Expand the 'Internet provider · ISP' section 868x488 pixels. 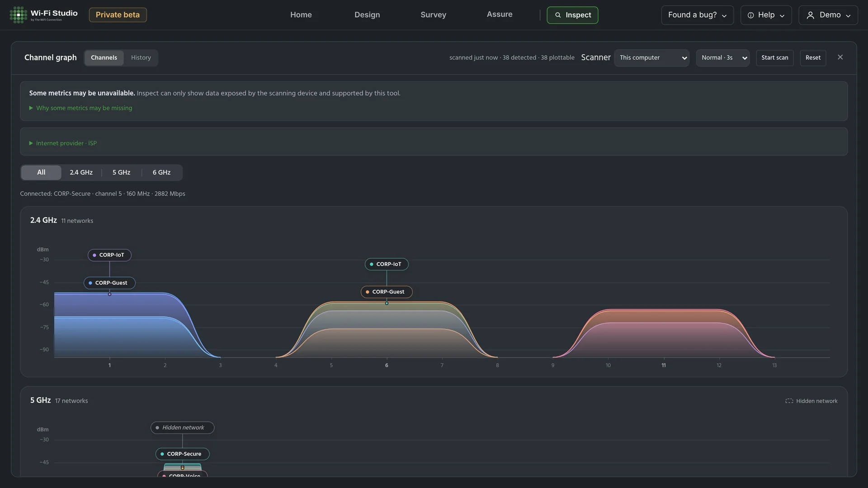[63, 143]
